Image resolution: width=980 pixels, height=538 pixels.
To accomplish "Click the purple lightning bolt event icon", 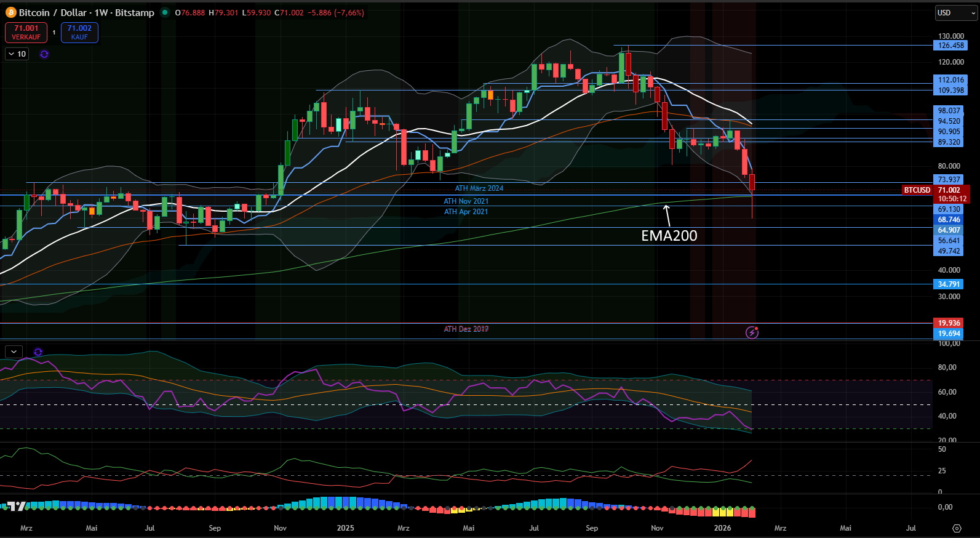I will [752, 332].
